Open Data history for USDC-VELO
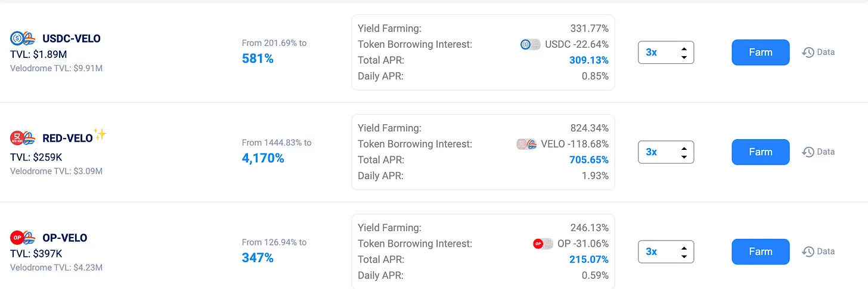The width and height of the screenshot is (868, 289). click(x=818, y=52)
